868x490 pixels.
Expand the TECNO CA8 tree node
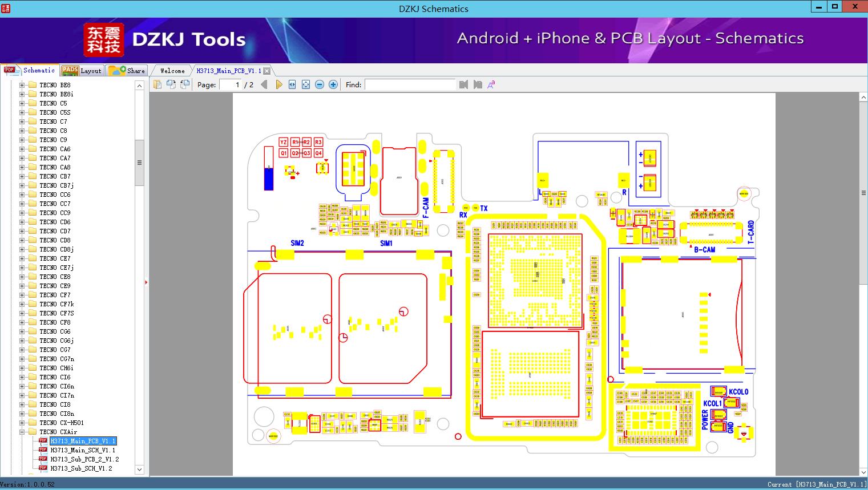[22, 167]
